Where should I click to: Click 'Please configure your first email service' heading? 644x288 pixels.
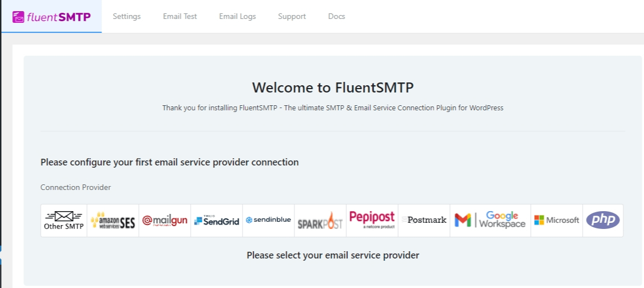[169, 162]
